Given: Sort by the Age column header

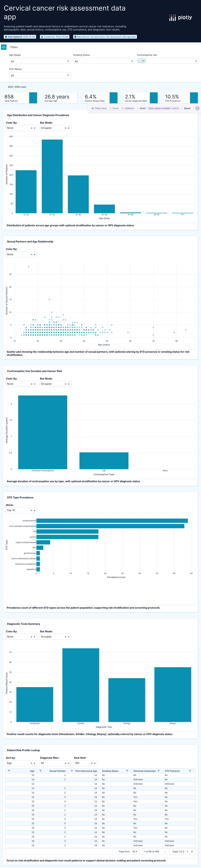Looking at the screenshot, I should 32,771.
